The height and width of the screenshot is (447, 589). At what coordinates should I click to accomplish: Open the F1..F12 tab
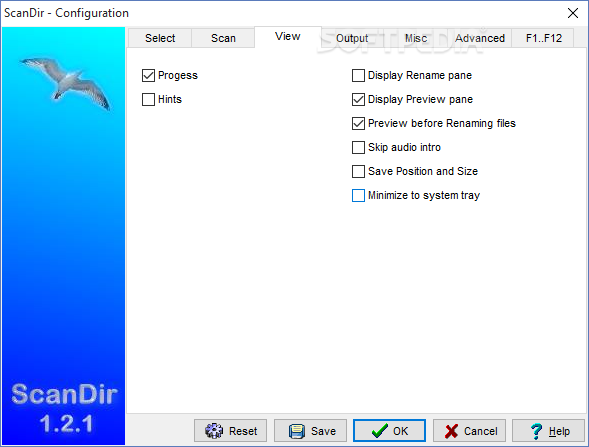click(x=544, y=38)
